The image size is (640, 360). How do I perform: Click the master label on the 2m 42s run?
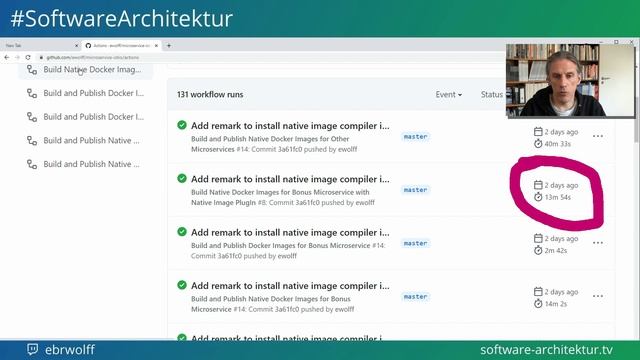click(416, 244)
